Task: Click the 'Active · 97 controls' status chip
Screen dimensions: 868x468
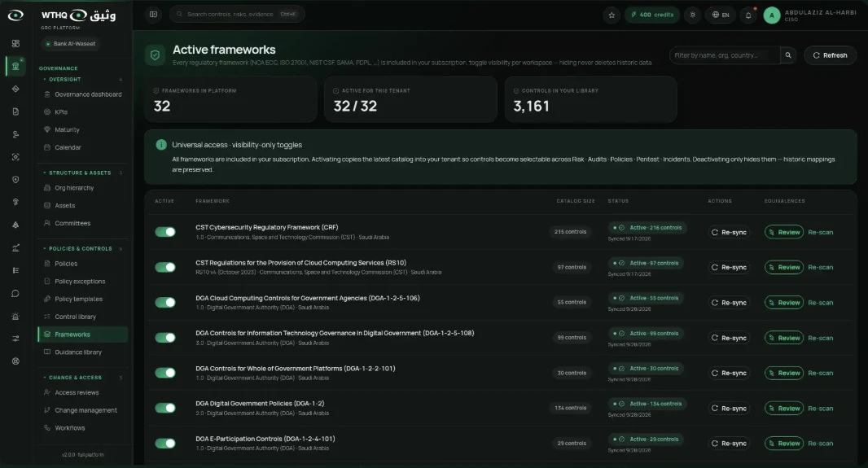Action: pyautogui.click(x=647, y=263)
